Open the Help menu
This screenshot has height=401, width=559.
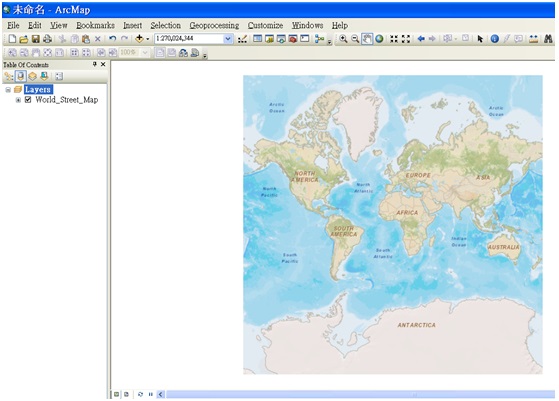click(340, 25)
